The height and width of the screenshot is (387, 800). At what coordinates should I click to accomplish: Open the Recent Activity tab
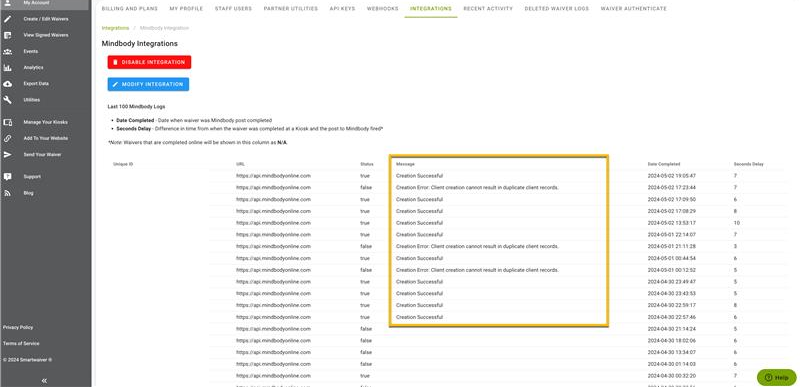(488, 9)
